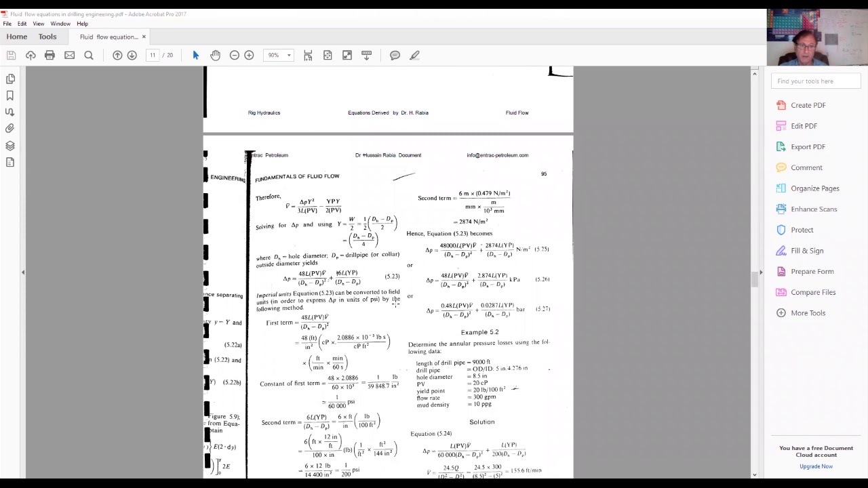This screenshot has height=488, width=868.
Task: Open the layers panel
Action: pyautogui.click(x=10, y=146)
